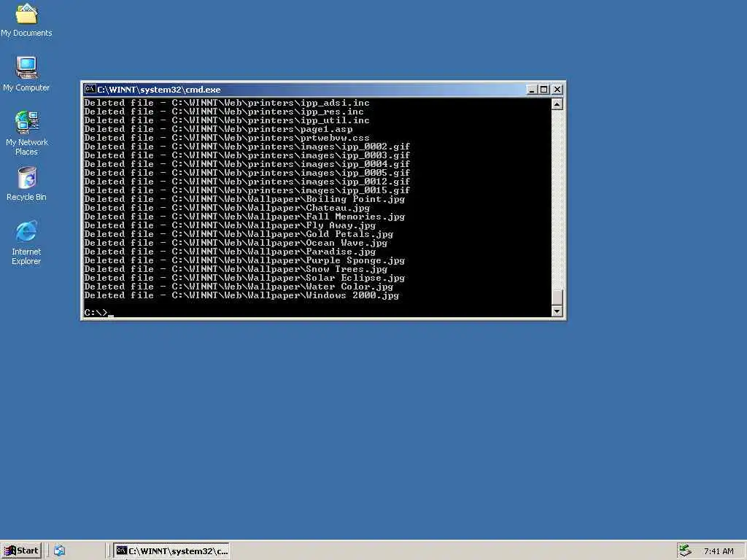The height and width of the screenshot is (560, 747).
Task: Click the line deleting page1.asp
Action: (x=219, y=129)
